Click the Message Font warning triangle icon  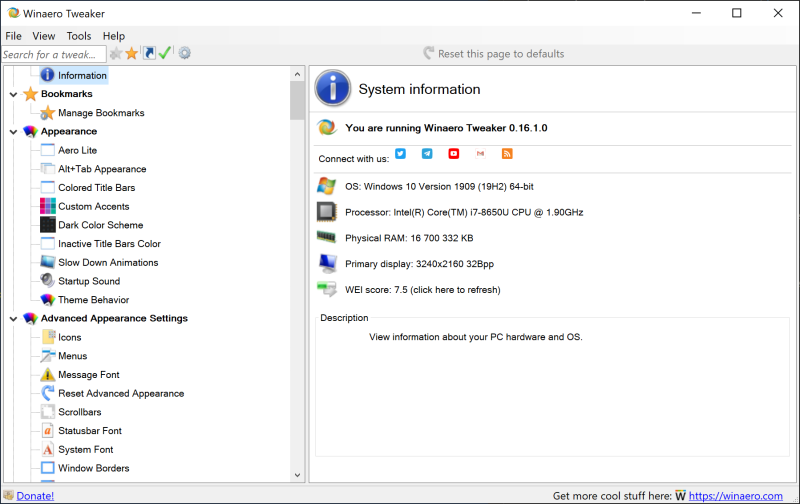(47, 374)
